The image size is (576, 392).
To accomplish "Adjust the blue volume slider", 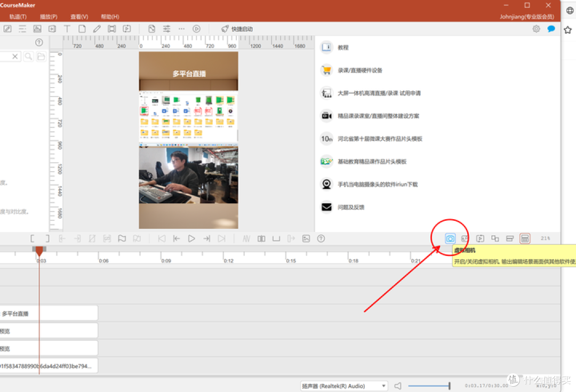I will 429,386.
